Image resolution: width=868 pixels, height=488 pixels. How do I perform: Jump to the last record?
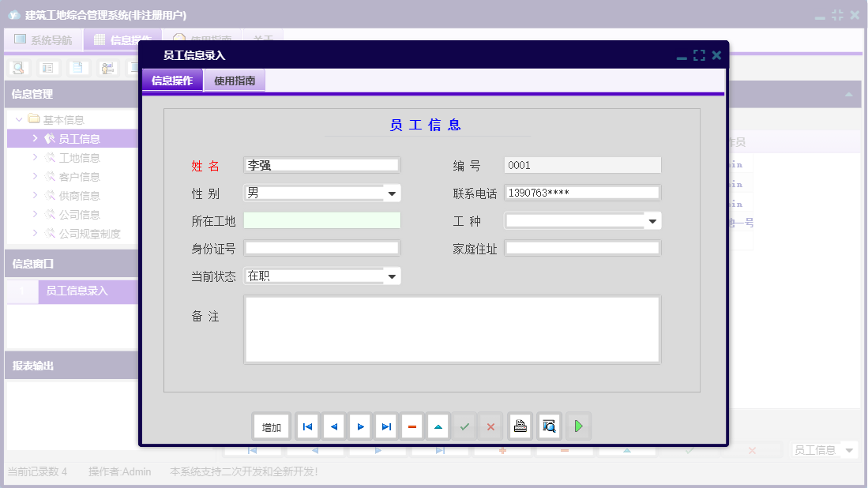[x=385, y=426]
